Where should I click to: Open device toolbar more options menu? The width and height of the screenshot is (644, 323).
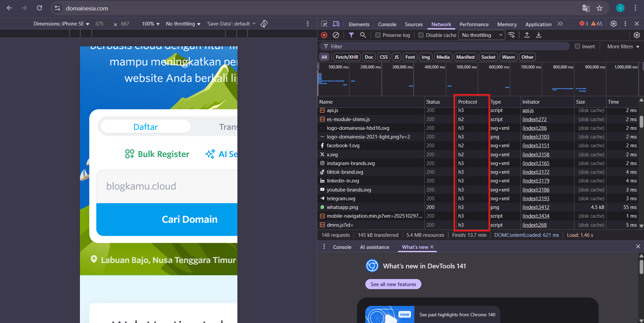308,23
